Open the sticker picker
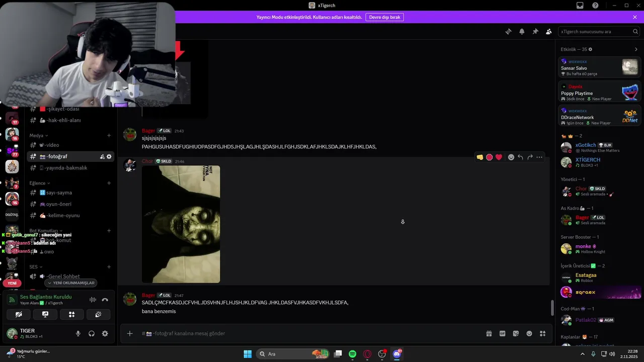This screenshot has height=362, width=644. [x=516, y=333]
